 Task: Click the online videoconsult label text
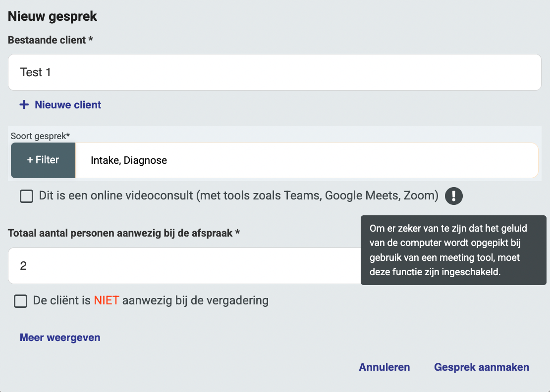[x=238, y=196]
